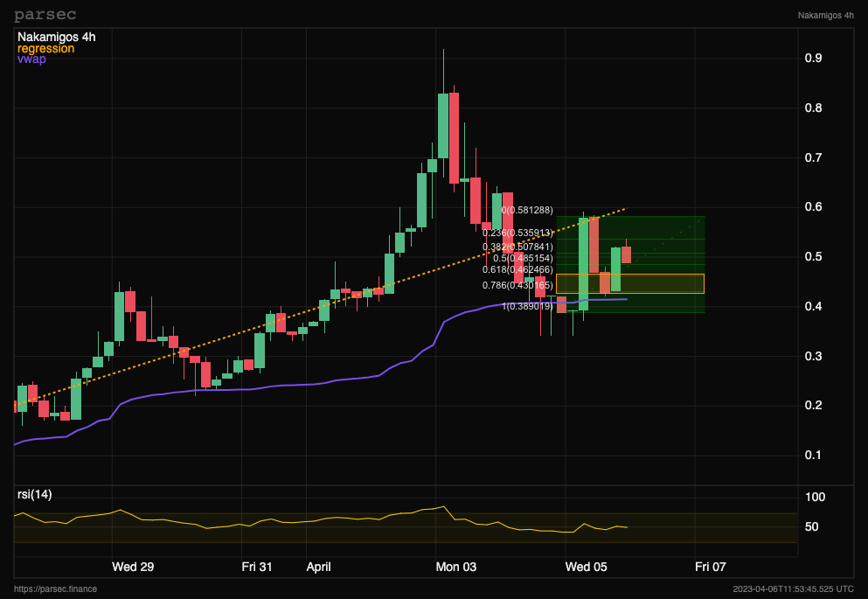This screenshot has width=868, height=599.
Task: Click the 0.6 price axis label
Action: [813, 207]
